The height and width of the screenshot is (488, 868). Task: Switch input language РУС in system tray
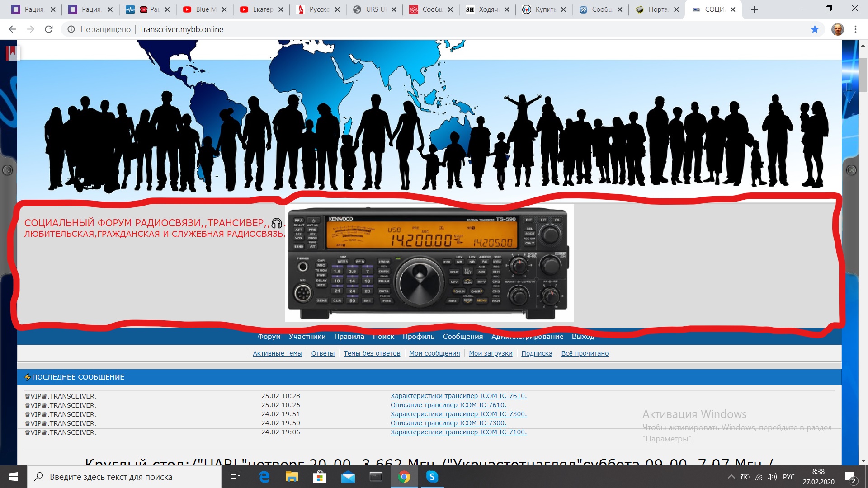789,477
